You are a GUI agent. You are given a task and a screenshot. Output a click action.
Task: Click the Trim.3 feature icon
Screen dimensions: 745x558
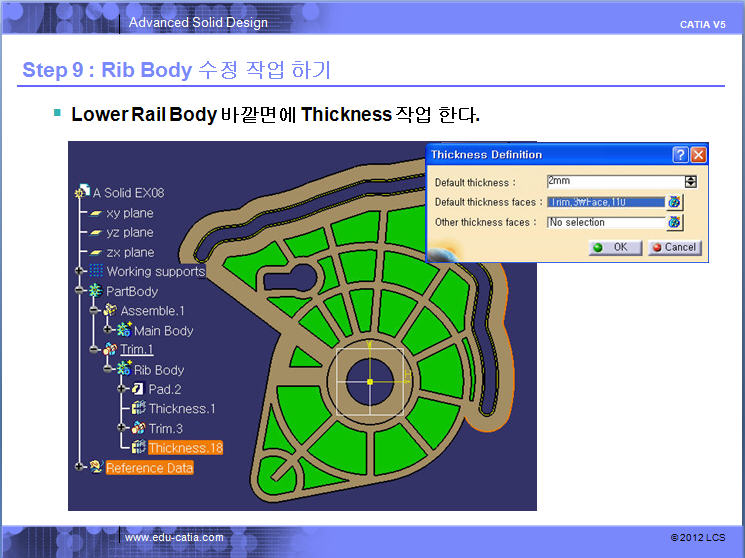click(x=138, y=428)
